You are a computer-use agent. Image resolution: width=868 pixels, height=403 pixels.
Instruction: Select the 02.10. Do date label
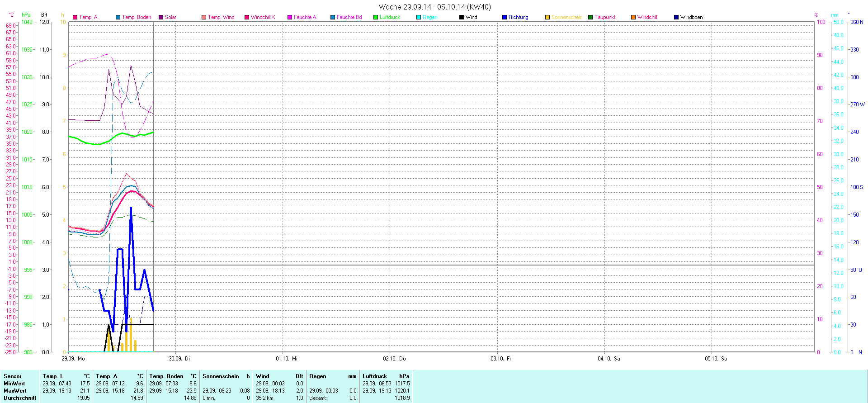394,359
